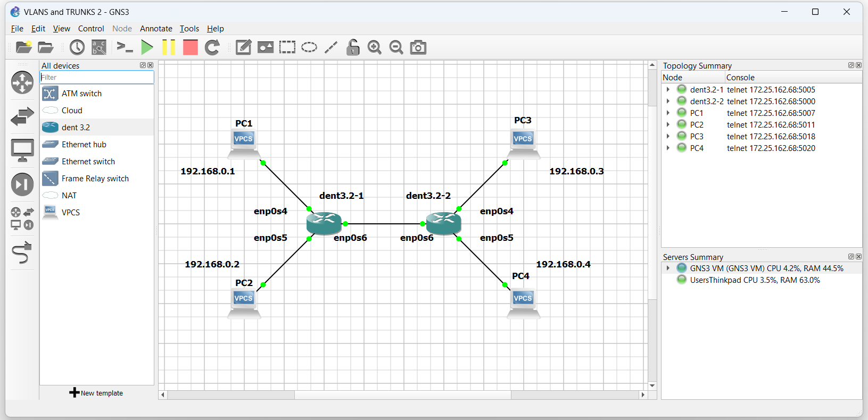Select NAT in device list
The width and height of the screenshot is (868, 420).
(97, 196)
